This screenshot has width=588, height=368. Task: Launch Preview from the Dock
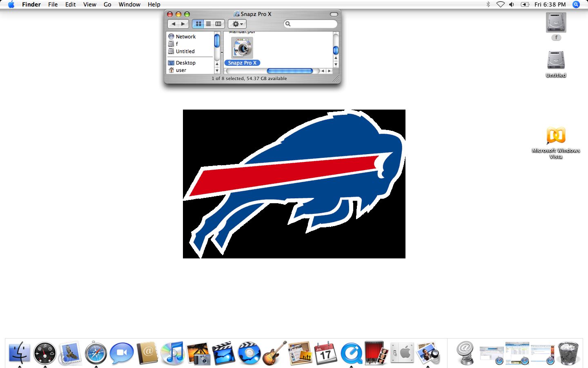[428, 353]
